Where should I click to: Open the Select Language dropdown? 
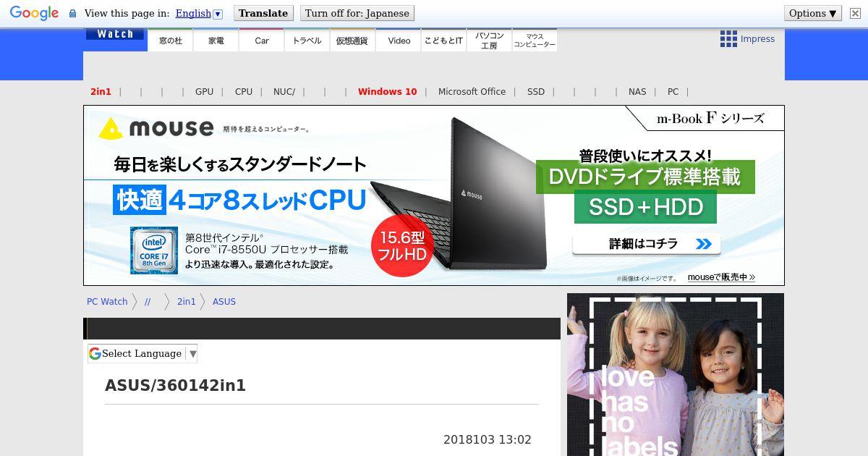pos(142,353)
